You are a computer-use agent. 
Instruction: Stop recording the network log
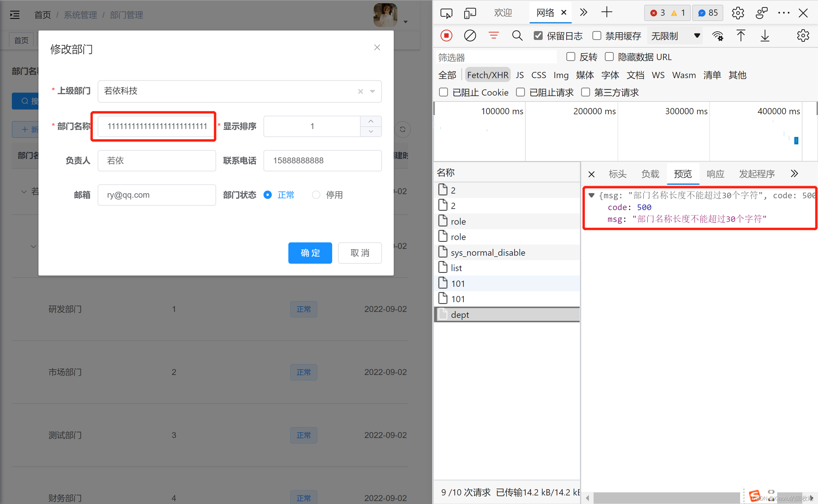[x=446, y=35]
